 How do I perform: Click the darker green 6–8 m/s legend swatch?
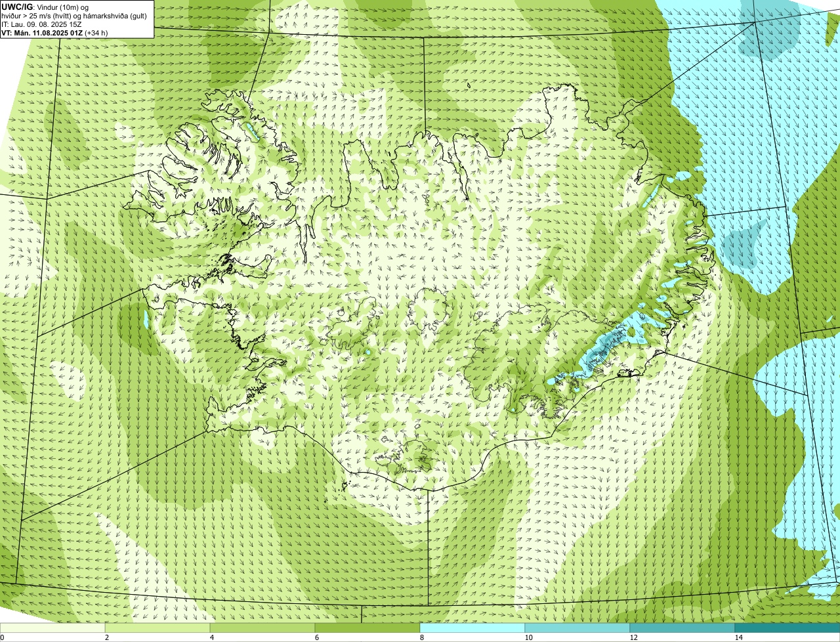[367, 628]
